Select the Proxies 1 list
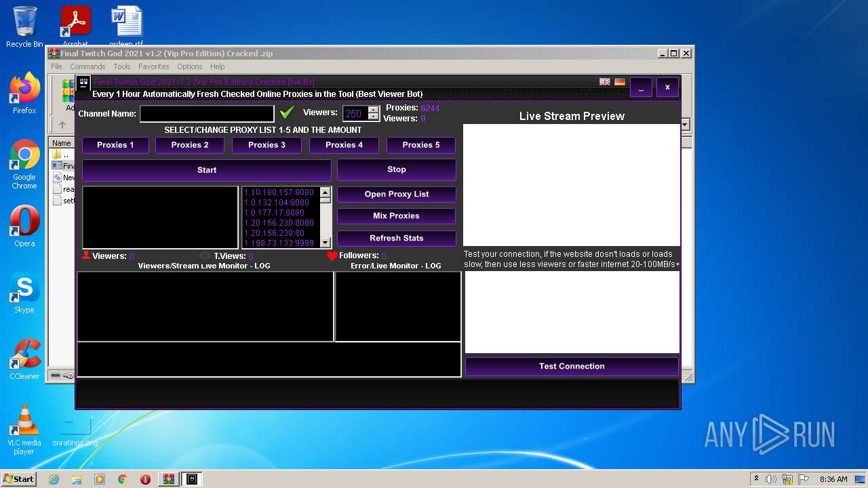Viewport: 868px width, 488px height. click(x=115, y=145)
